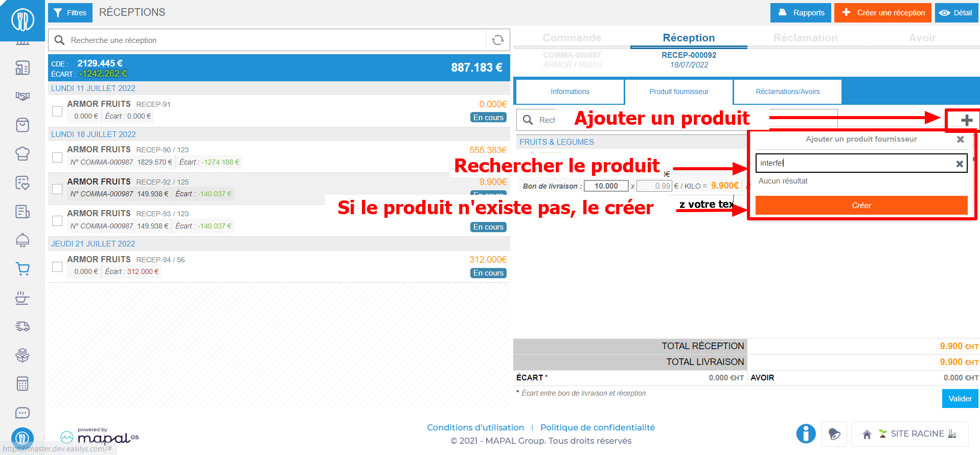Click the orange Créer button in popup

coord(861,206)
